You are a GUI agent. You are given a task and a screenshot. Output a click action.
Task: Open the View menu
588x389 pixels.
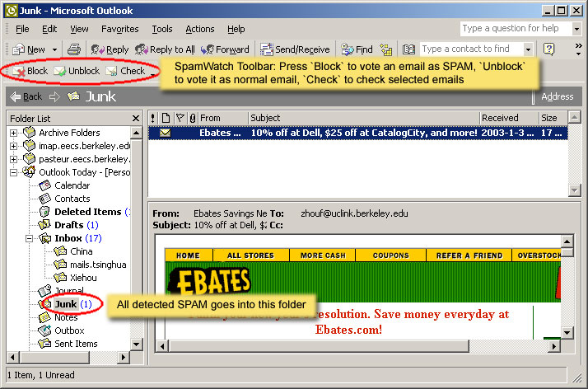point(79,29)
